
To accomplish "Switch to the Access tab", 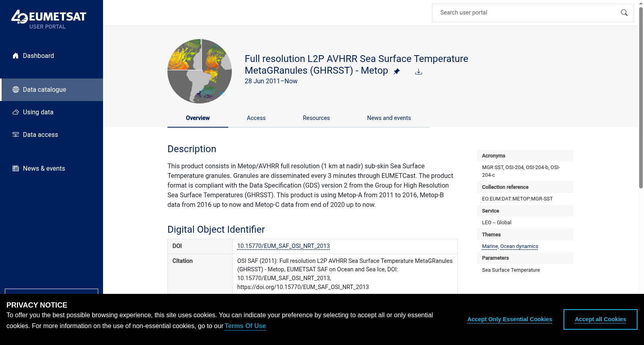I will [x=256, y=118].
